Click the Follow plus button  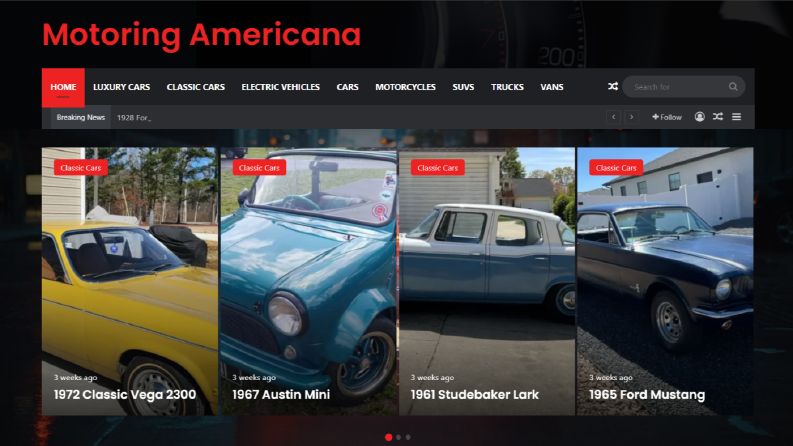pyautogui.click(x=667, y=117)
